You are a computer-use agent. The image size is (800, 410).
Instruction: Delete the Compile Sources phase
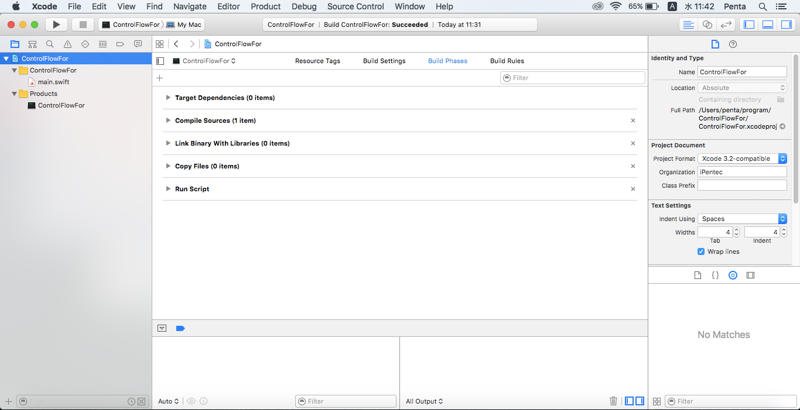(x=633, y=120)
